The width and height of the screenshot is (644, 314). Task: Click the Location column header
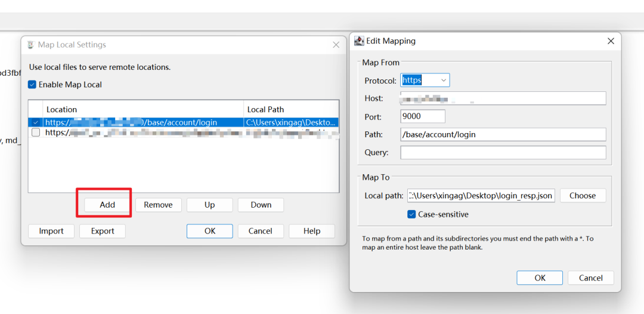tap(143, 109)
